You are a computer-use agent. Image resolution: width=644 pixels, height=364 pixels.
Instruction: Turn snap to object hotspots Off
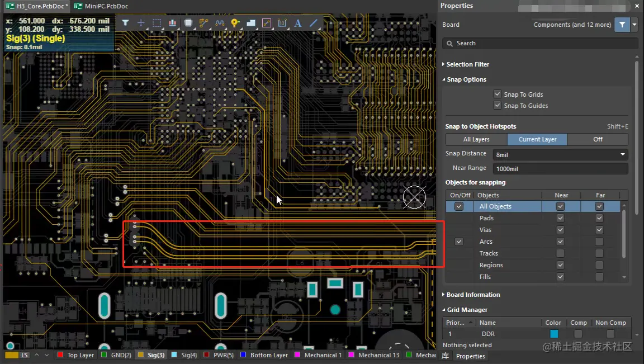click(x=598, y=139)
